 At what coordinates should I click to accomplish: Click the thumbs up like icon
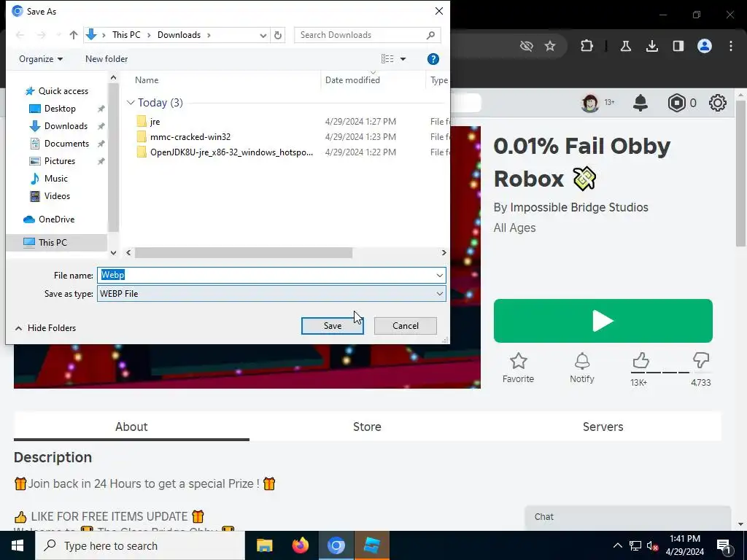click(640, 360)
